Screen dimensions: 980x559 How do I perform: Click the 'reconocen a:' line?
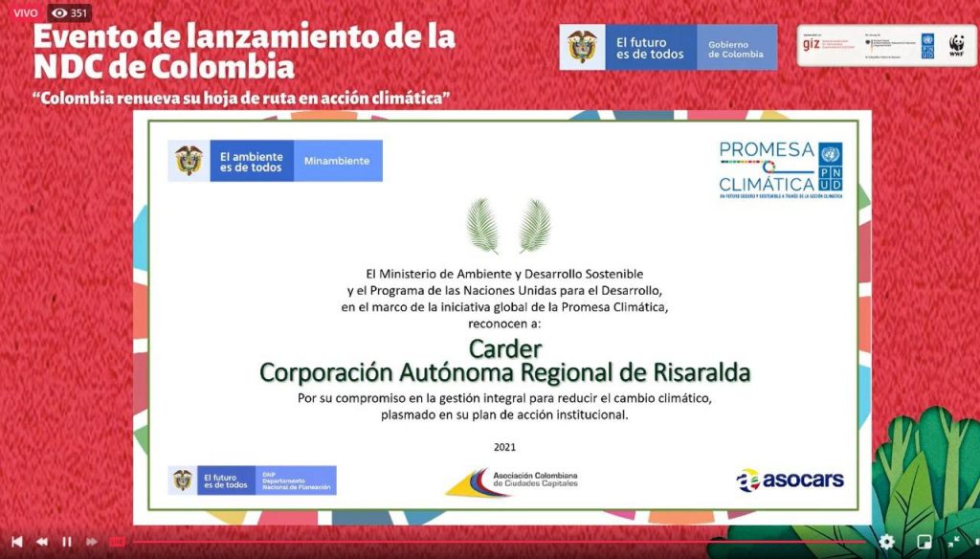(505, 324)
